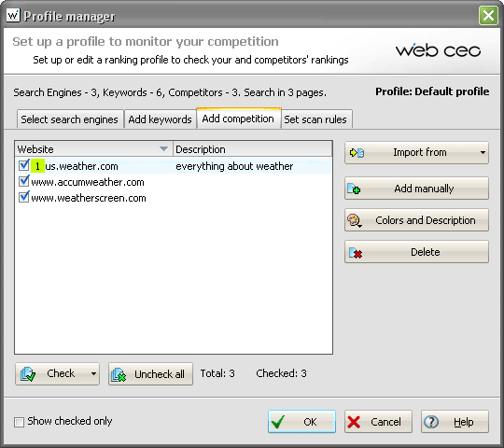Click the 'Total: 3' counter text
This screenshot has height=448, width=504.
click(x=217, y=373)
